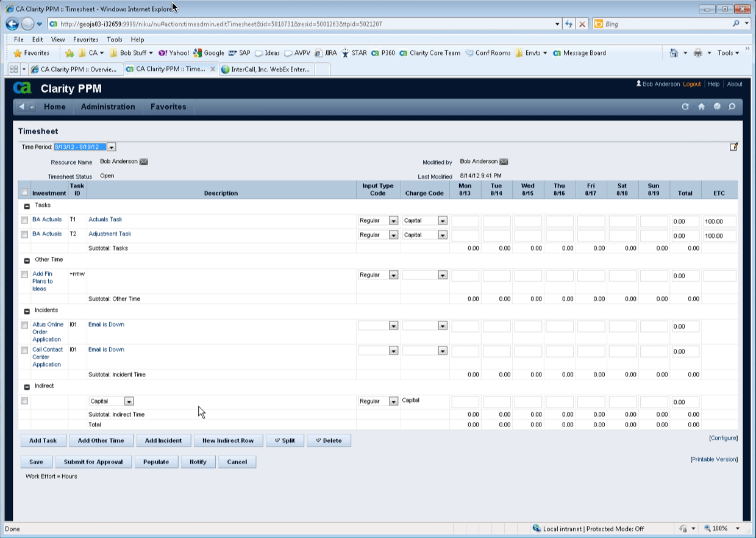Open Quick Tabs grid icon

(13, 70)
